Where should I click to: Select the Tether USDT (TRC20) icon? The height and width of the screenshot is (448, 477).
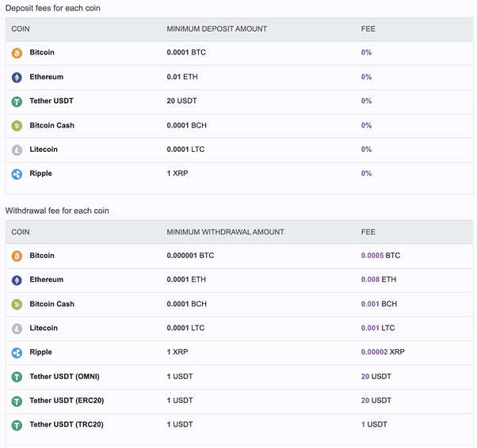[x=17, y=425]
